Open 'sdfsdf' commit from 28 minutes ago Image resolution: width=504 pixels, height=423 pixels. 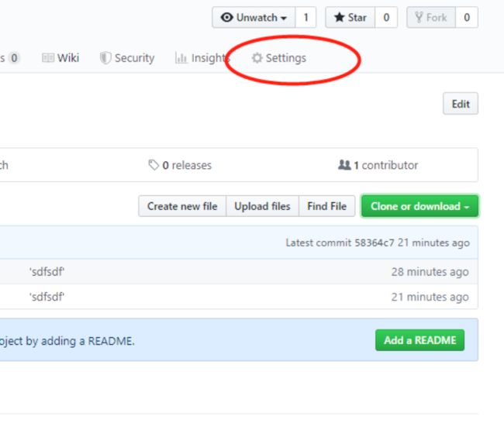[x=47, y=272]
